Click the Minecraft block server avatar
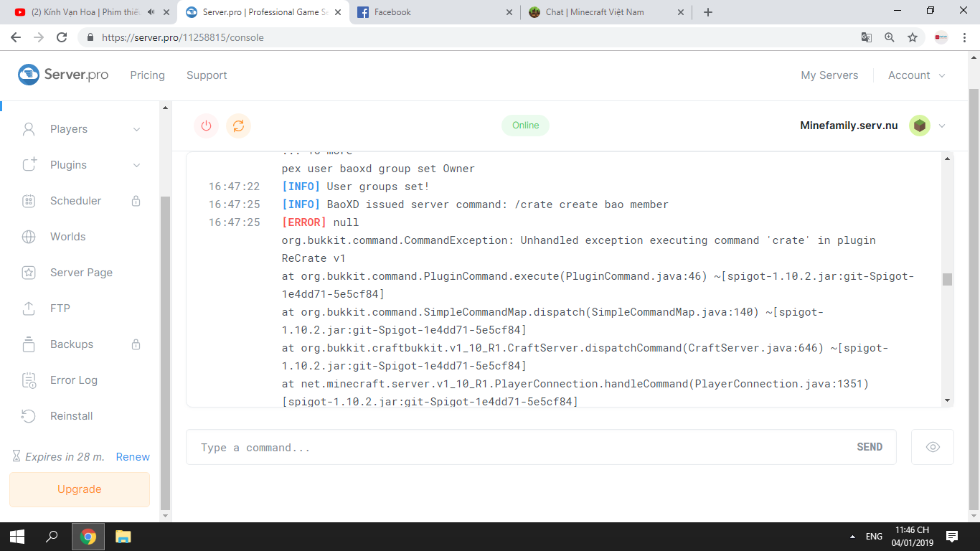The height and width of the screenshot is (551, 980). [x=919, y=126]
